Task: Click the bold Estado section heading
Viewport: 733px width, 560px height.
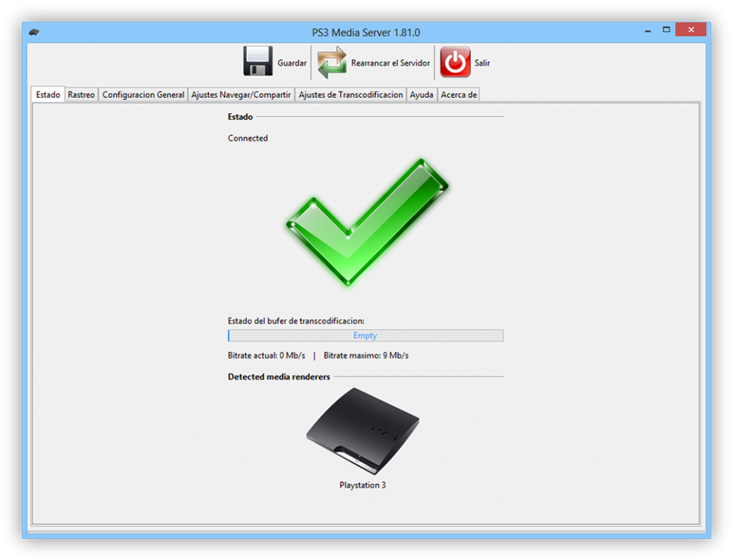Action: 241,117
